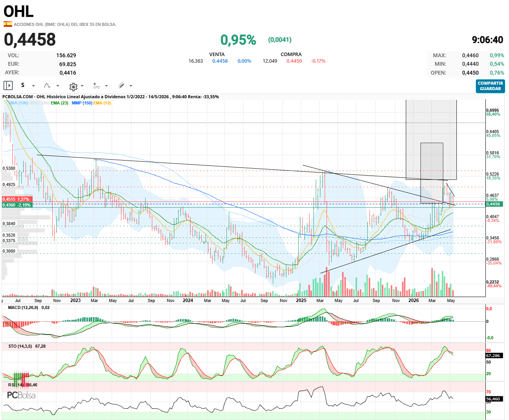Screen dimensions: 509x420
Task: Click the VENTA price 0,4458 in blue
Action: 220,61
